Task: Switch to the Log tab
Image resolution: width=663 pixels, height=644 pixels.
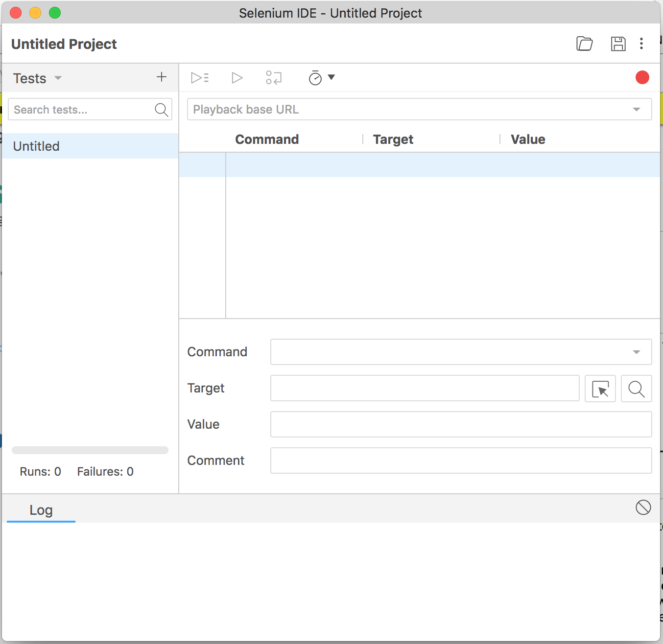Action: 41,510
